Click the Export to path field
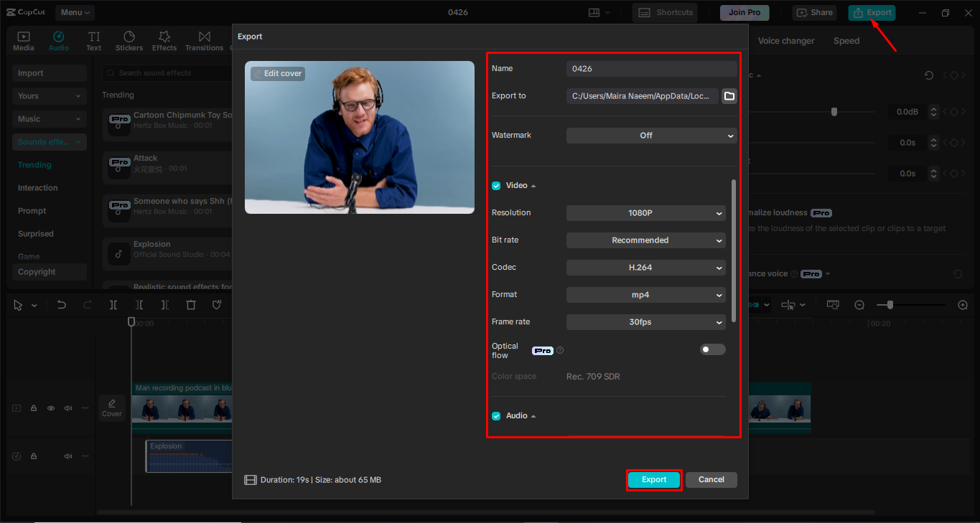 coord(643,96)
